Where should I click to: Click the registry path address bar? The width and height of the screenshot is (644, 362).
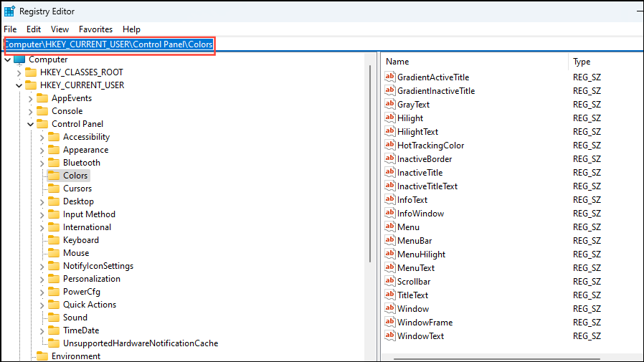[x=323, y=44]
